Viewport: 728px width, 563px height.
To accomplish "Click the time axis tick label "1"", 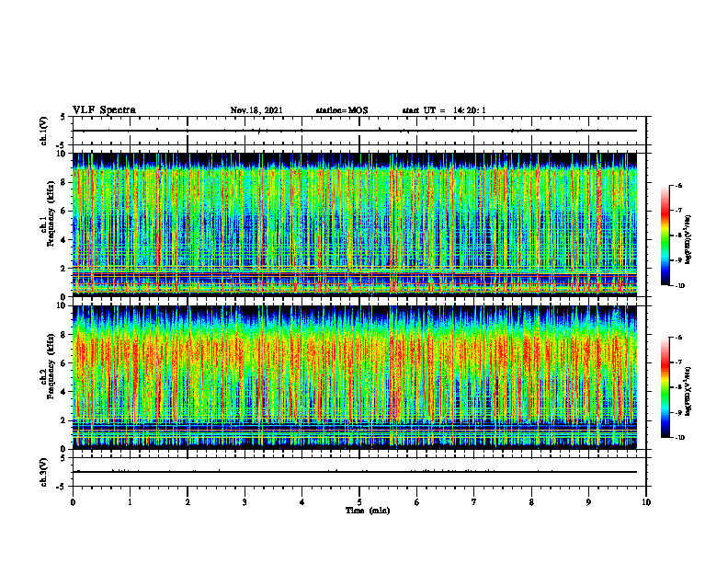I will tap(130, 502).
